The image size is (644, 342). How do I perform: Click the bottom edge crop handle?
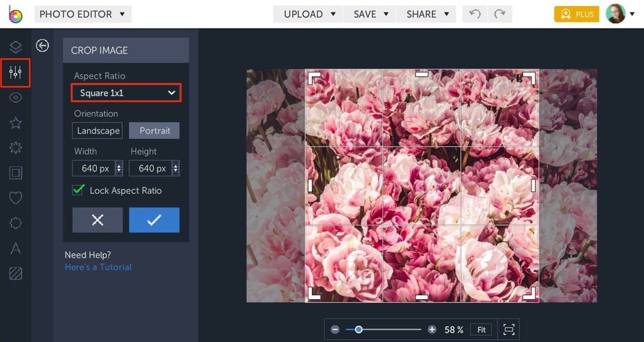tap(422, 297)
